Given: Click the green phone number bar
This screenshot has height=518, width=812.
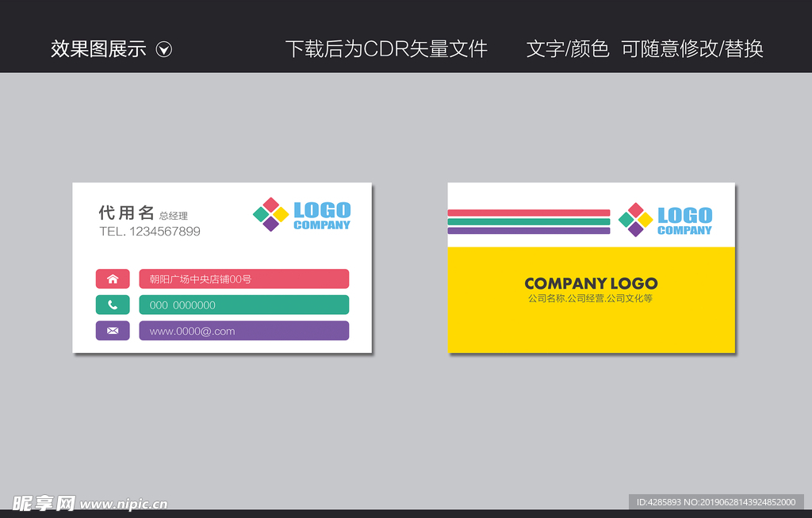Looking at the screenshot, I should pyautogui.click(x=243, y=305).
